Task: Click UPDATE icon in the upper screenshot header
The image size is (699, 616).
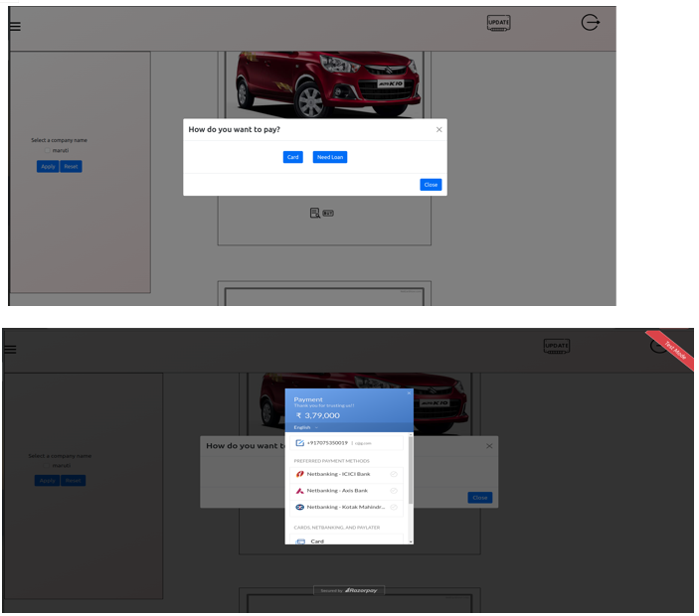Action: pyautogui.click(x=498, y=23)
